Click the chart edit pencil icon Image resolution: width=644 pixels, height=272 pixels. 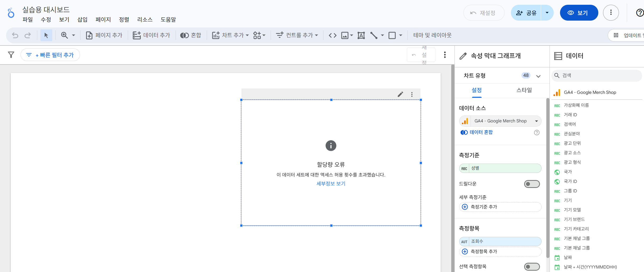(400, 94)
